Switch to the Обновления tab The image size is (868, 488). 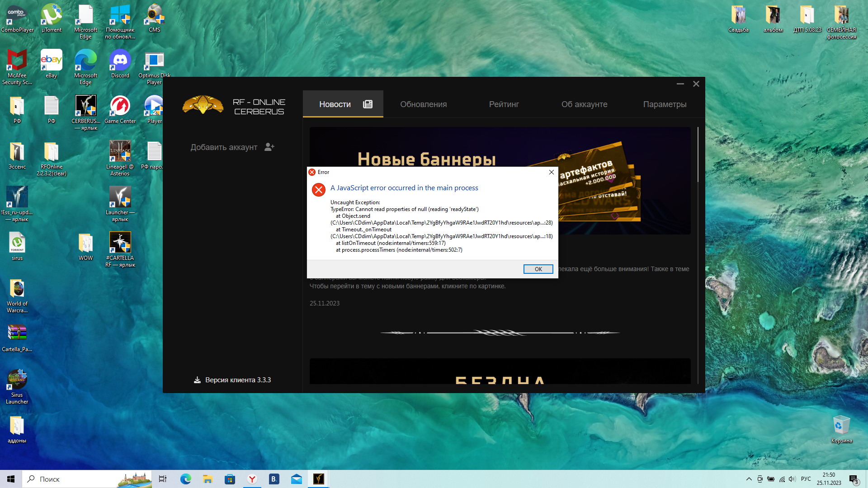(423, 104)
